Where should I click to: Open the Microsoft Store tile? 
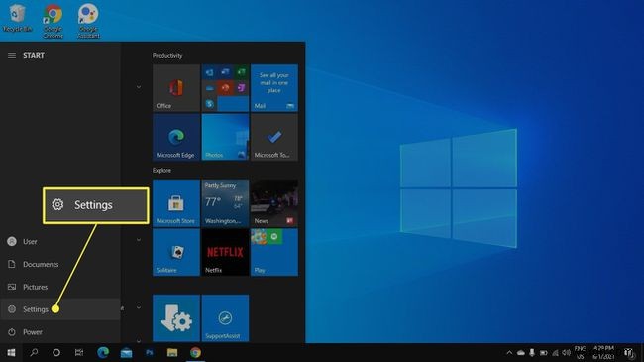point(176,203)
